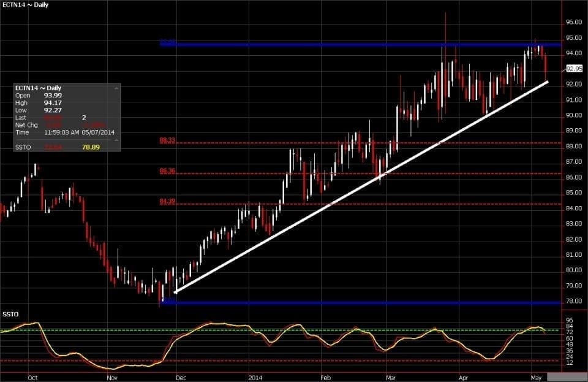Select the lower blue support line at 78
Screen dimensions: 588x382
coord(367,303)
